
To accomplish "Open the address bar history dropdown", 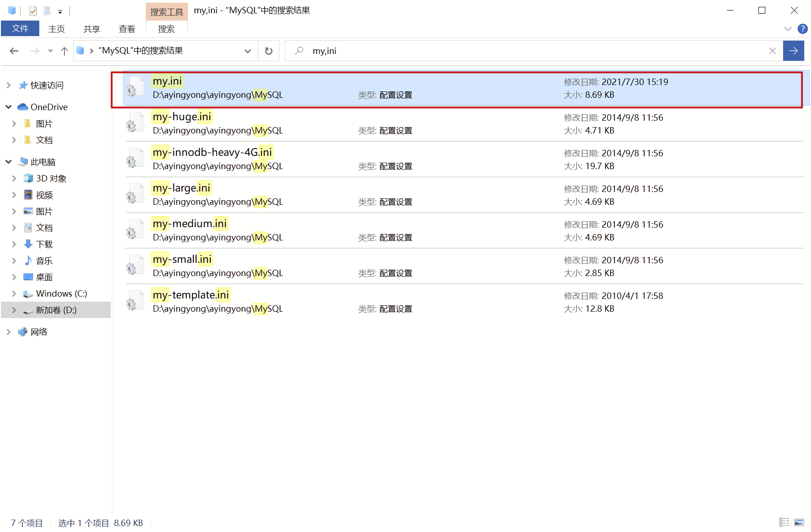I will coord(248,51).
